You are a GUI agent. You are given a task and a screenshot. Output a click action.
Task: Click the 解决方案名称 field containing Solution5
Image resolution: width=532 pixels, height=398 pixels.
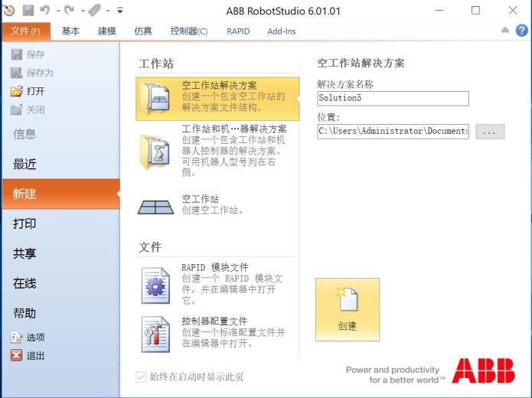click(393, 99)
